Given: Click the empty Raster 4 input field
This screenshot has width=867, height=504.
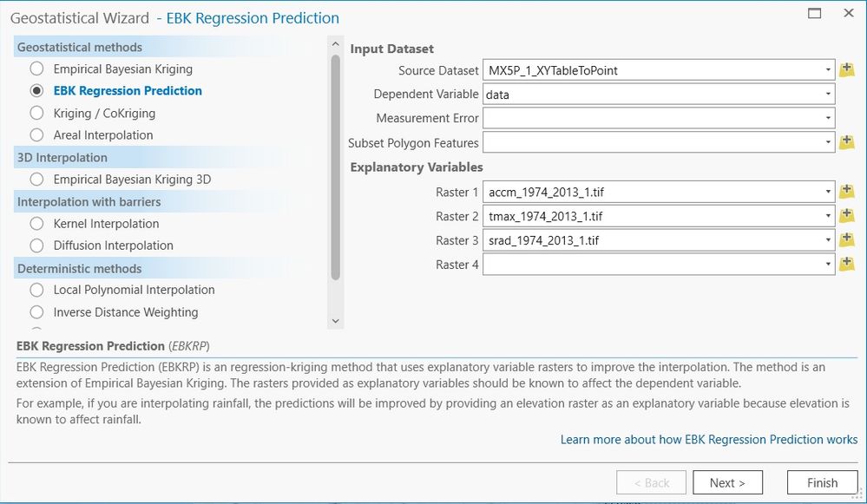Looking at the screenshot, I should point(651,264).
